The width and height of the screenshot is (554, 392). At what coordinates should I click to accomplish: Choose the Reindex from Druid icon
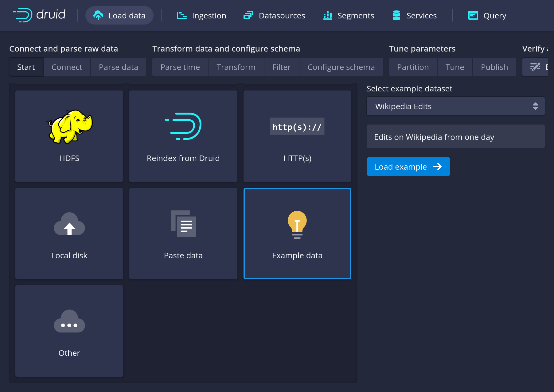pyautogui.click(x=183, y=126)
